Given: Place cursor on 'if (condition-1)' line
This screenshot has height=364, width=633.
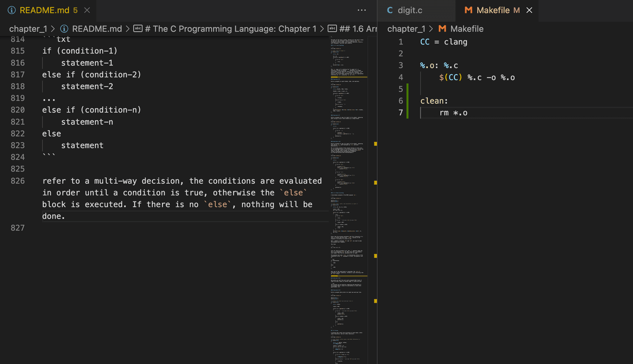Looking at the screenshot, I should [80, 51].
